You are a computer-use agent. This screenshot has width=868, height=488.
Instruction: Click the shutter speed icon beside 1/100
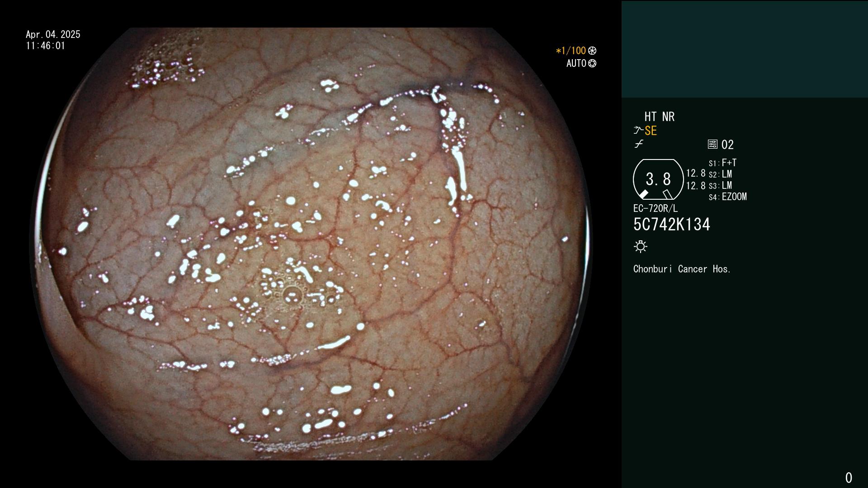[592, 51]
